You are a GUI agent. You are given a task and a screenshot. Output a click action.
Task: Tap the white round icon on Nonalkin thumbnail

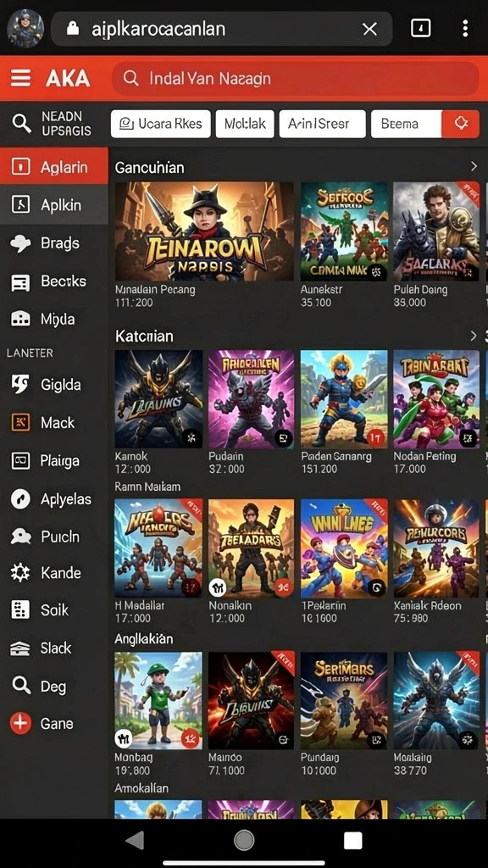(218, 588)
